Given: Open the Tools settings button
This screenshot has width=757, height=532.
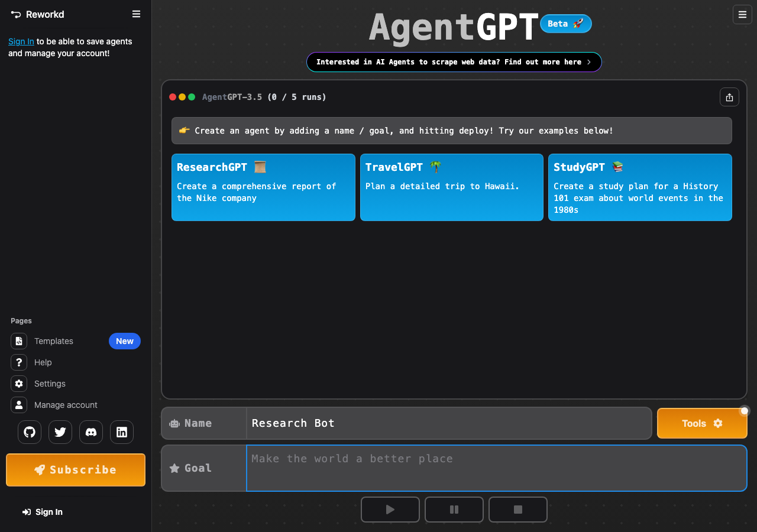Looking at the screenshot, I should (x=702, y=423).
